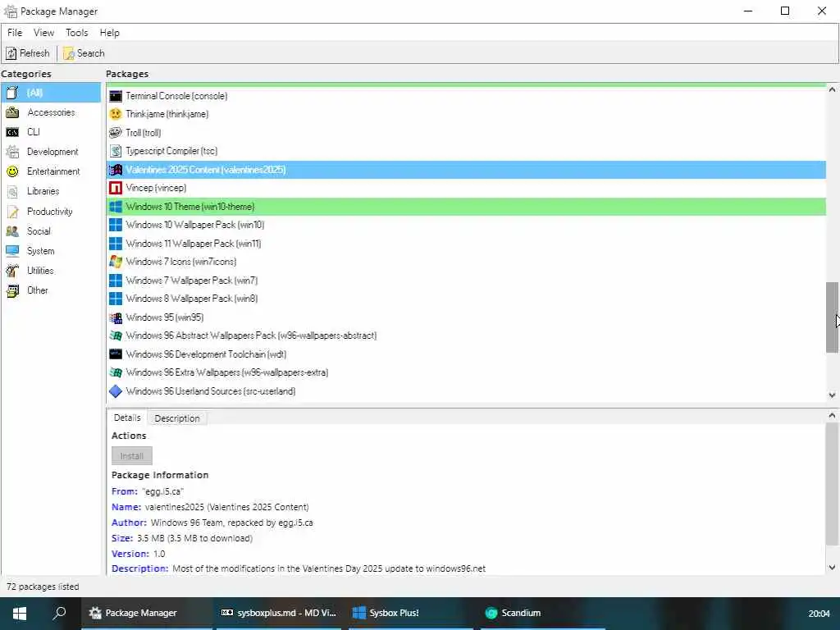Viewport: 840px width, 630px height.
Task: Select the Social category icon
Action: pos(12,231)
